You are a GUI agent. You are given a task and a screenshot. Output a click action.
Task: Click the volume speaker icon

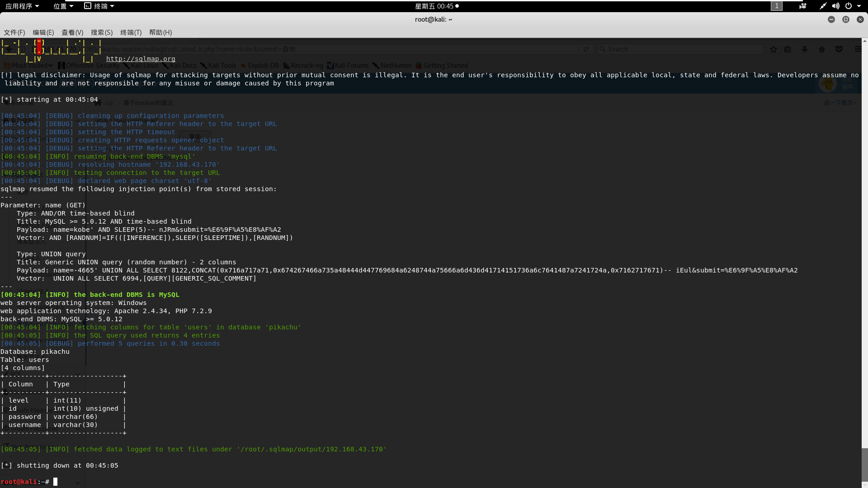click(x=835, y=6)
